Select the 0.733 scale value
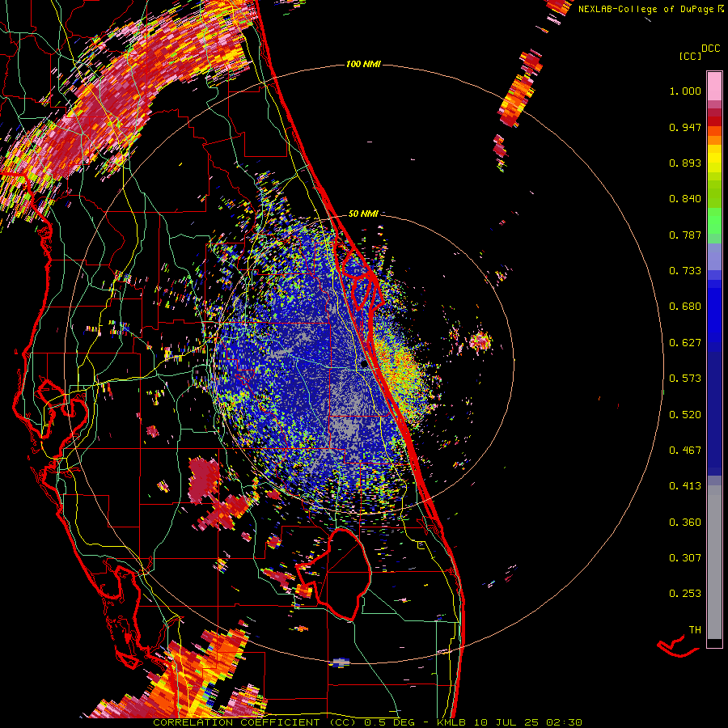 tap(685, 271)
